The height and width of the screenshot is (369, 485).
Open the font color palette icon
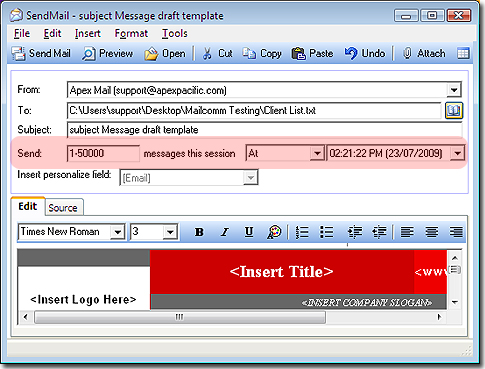coord(274,232)
